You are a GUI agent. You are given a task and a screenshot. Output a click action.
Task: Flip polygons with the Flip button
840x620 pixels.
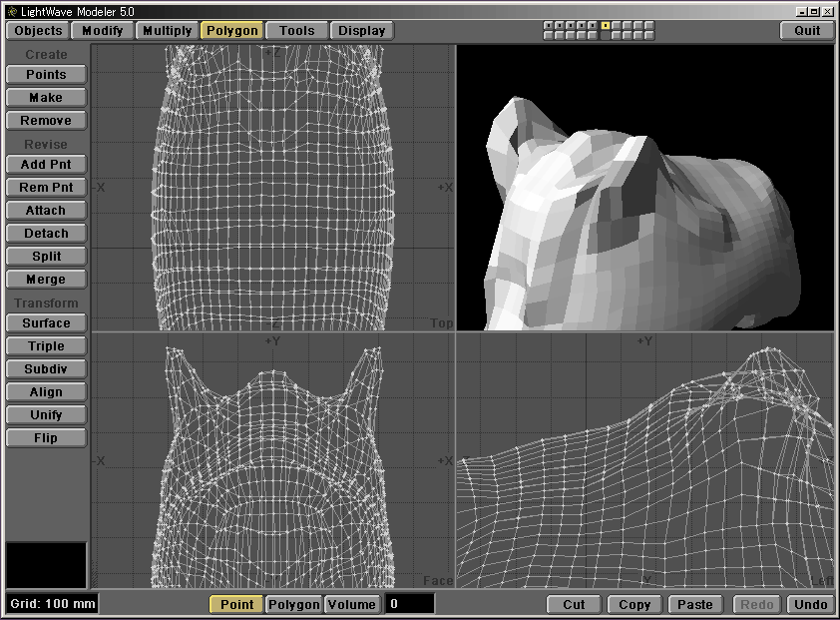(x=46, y=438)
